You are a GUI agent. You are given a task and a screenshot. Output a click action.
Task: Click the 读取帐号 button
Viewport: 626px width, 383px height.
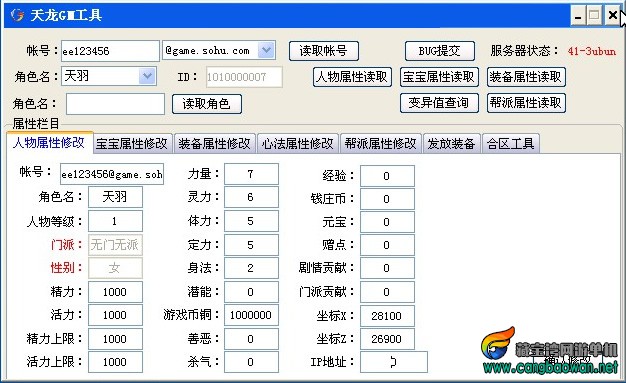324,51
